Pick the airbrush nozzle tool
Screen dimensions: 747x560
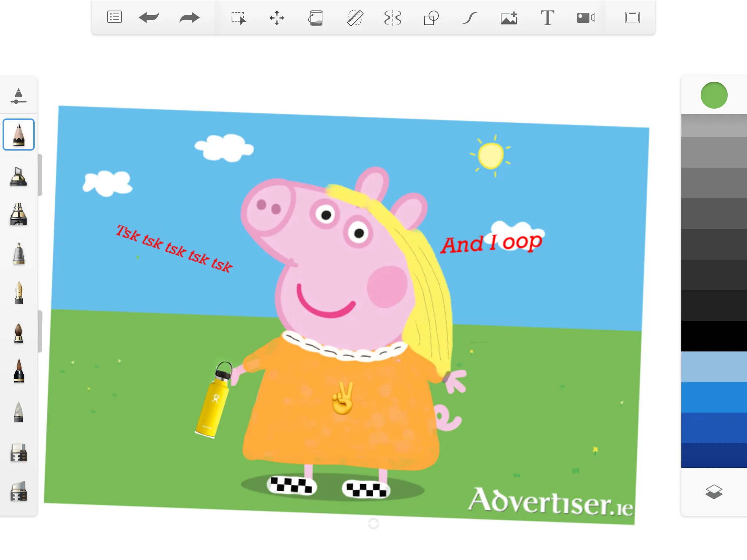coord(18,214)
